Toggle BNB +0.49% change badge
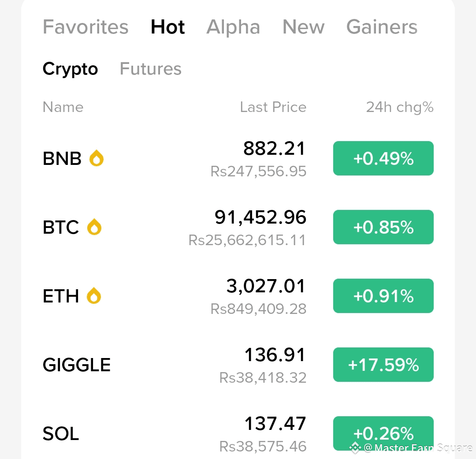Viewport: 476px width, 459px height. [x=383, y=158]
